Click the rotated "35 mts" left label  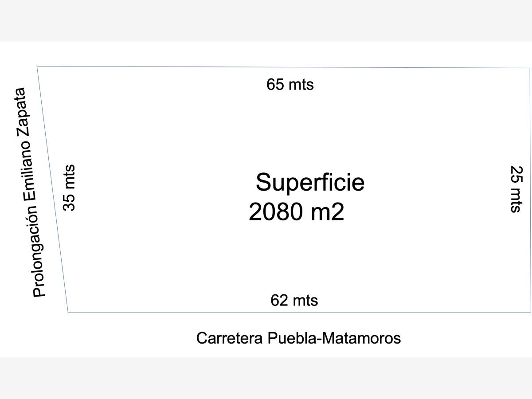tap(69, 188)
